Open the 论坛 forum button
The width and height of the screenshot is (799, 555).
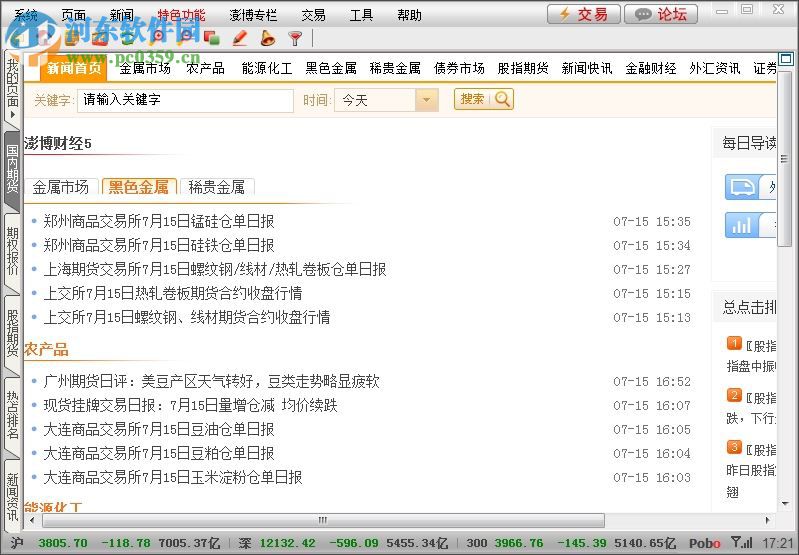tap(661, 14)
